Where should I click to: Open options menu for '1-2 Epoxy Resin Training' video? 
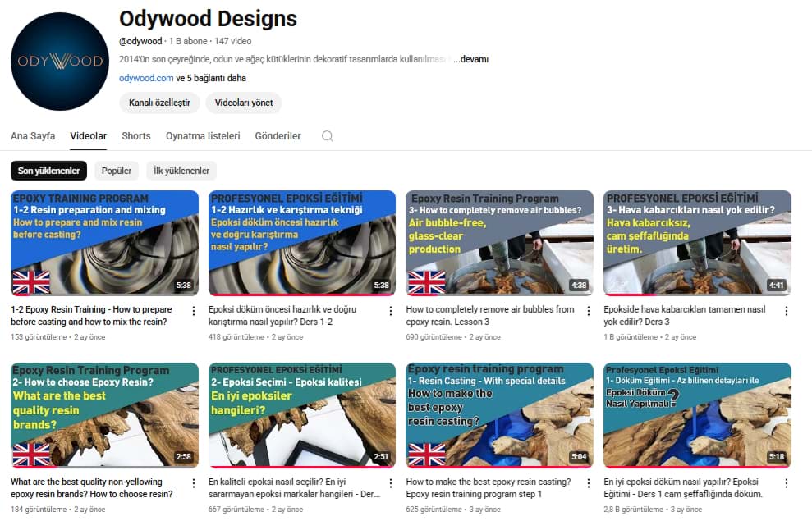point(193,310)
